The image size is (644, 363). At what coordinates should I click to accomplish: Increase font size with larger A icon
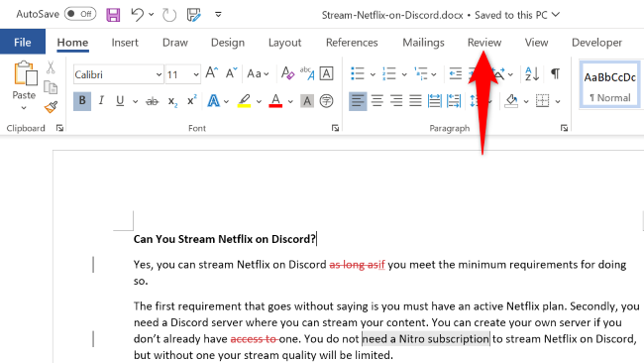pyautogui.click(x=211, y=73)
